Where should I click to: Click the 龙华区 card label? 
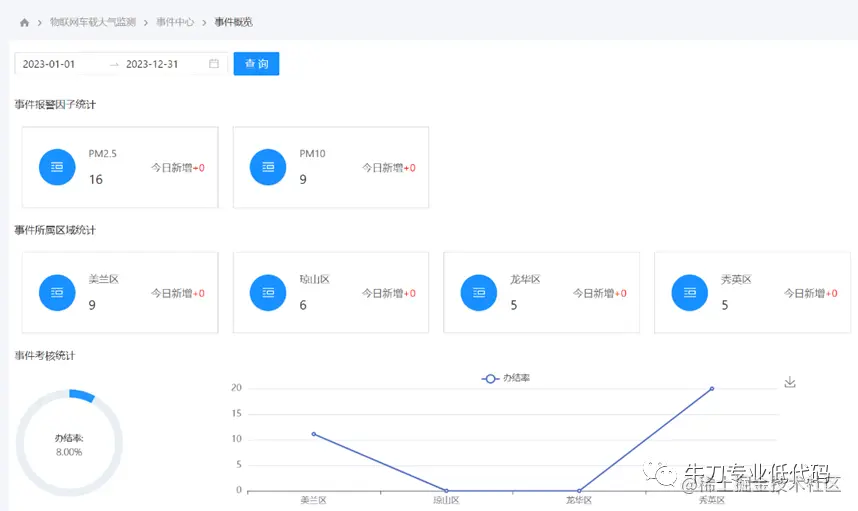tap(525, 280)
